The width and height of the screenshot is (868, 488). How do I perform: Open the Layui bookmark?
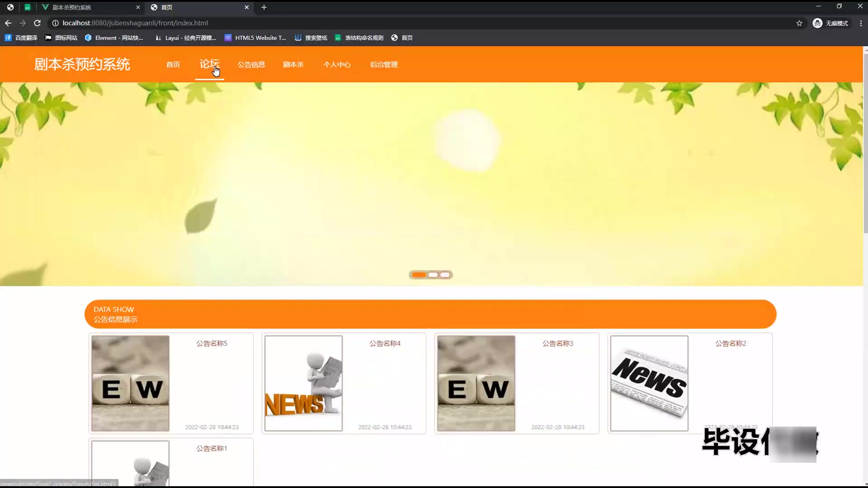[x=185, y=38]
